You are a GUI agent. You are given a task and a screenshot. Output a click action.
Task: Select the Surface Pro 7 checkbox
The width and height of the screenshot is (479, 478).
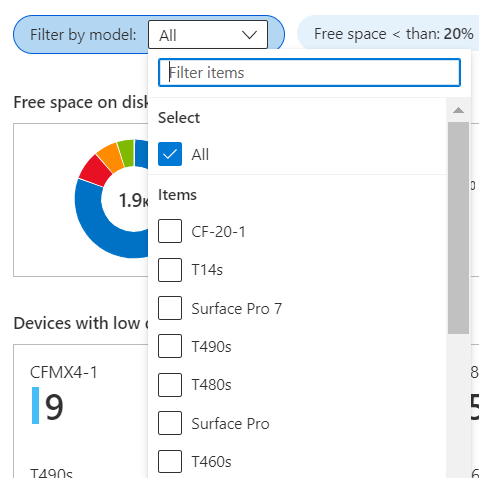[170, 308]
